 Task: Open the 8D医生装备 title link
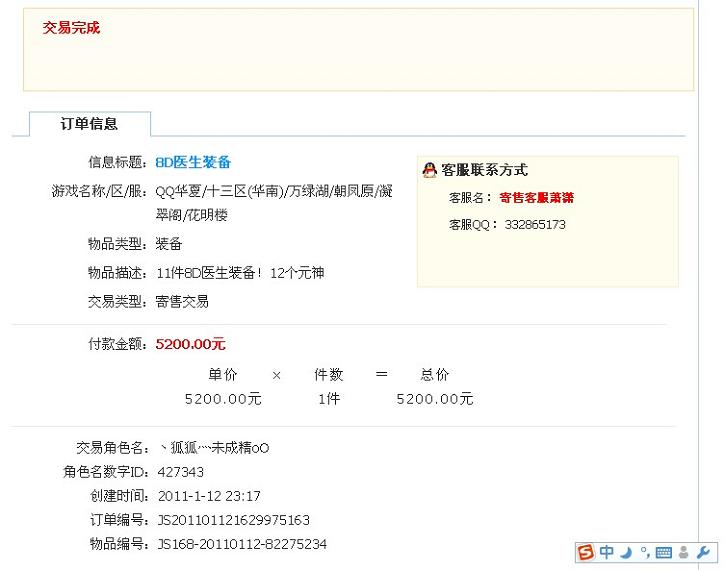click(x=193, y=162)
